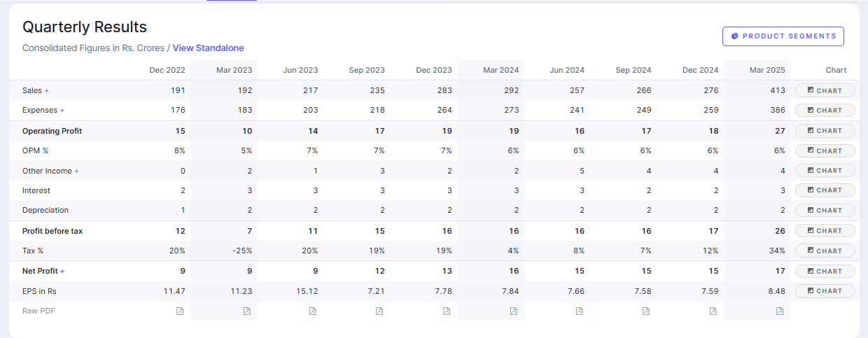
Task: Show chart for Sales row
Action: (825, 90)
